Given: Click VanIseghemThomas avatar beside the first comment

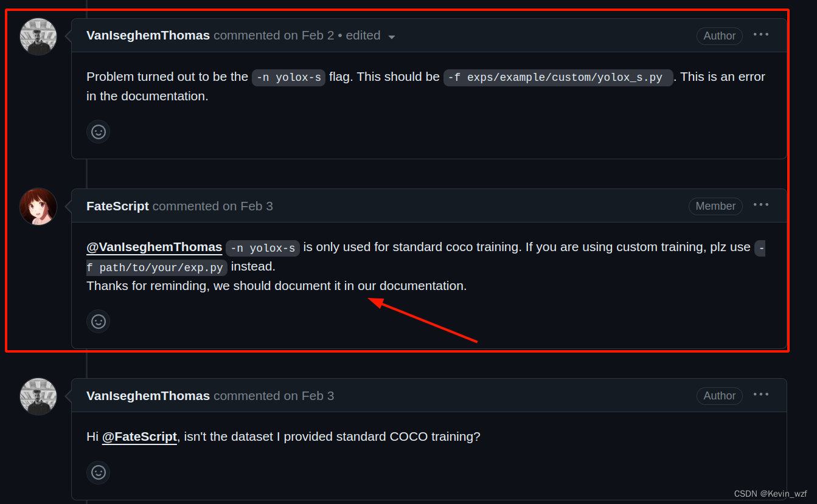Looking at the screenshot, I should 38,36.
